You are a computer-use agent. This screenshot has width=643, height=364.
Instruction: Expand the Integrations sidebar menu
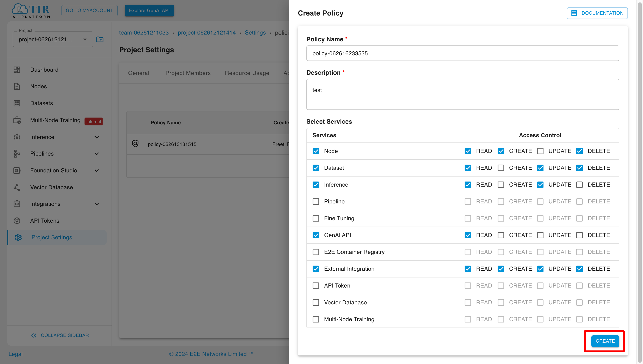[97, 204]
